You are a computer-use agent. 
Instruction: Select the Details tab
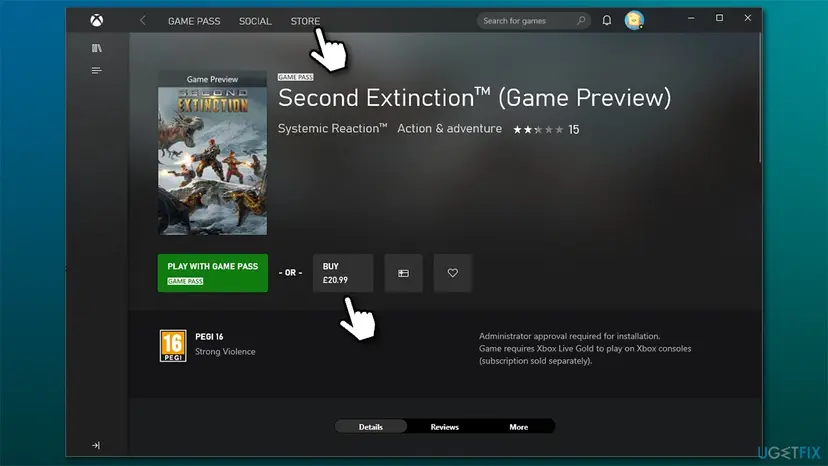pos(371,426)
